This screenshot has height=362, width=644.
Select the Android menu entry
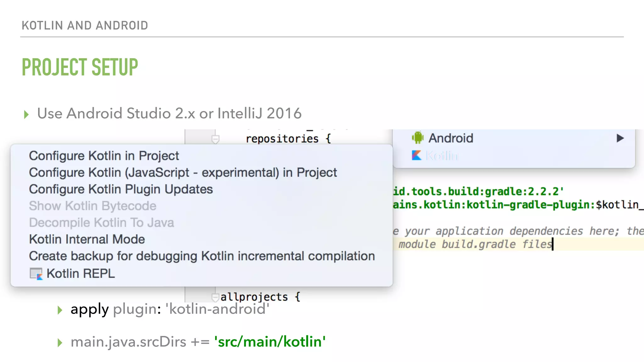pos(451,138)
